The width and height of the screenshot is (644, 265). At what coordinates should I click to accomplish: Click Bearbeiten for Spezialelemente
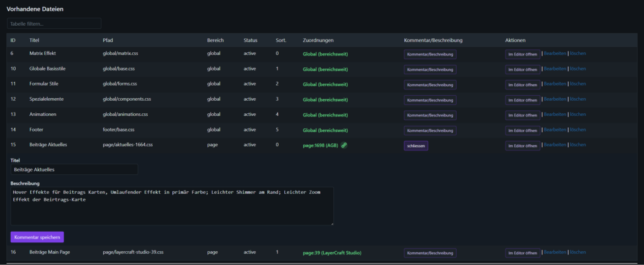pyautogui.click(x=555, y=99)
